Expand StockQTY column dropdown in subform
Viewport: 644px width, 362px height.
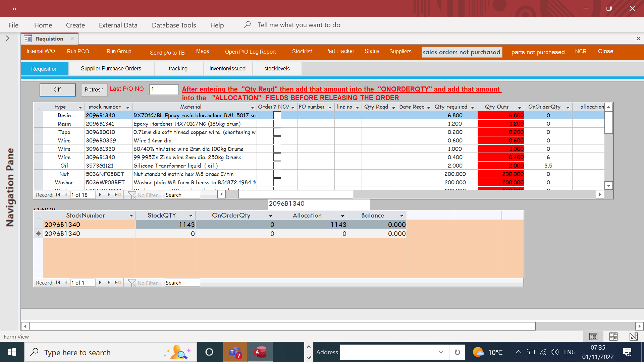point(191,216)
